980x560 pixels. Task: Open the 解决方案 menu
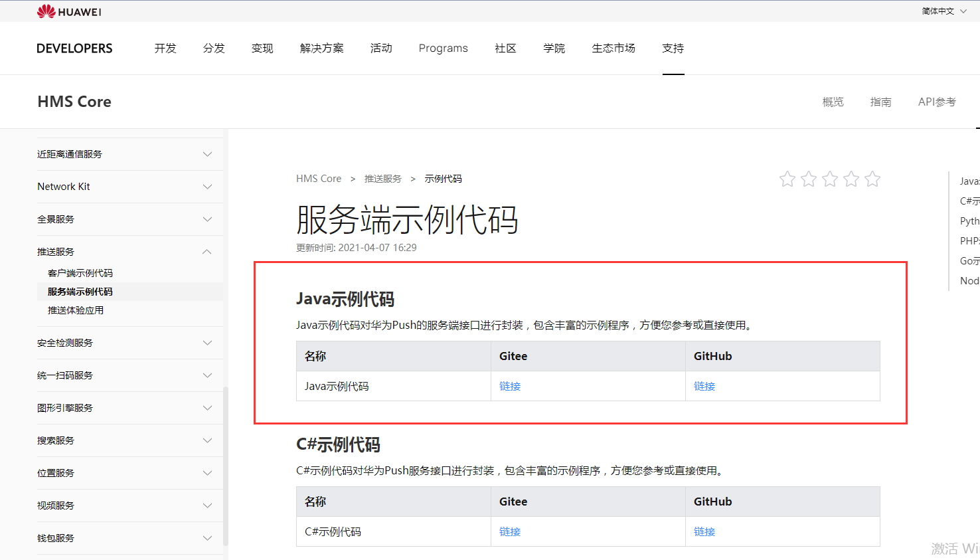point(322,48)
